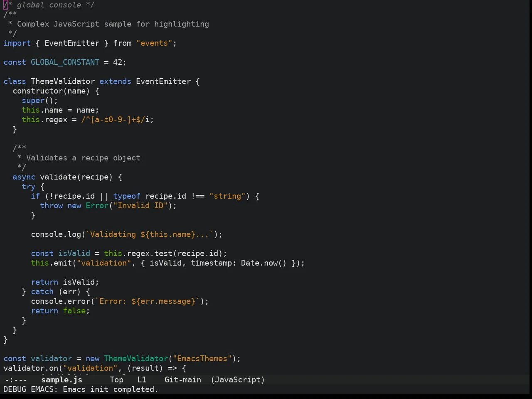Click the global console comment at top

[49, 5]
